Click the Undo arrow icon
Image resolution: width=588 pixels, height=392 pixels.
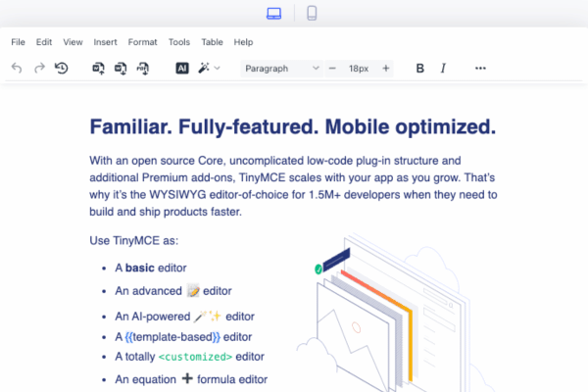click(x=17, y=69)
